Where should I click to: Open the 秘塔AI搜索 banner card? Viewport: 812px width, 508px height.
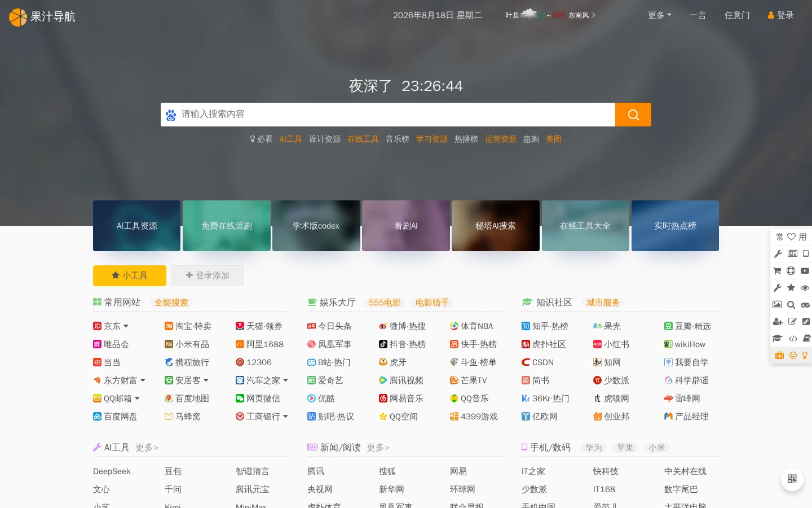point(496,226)
